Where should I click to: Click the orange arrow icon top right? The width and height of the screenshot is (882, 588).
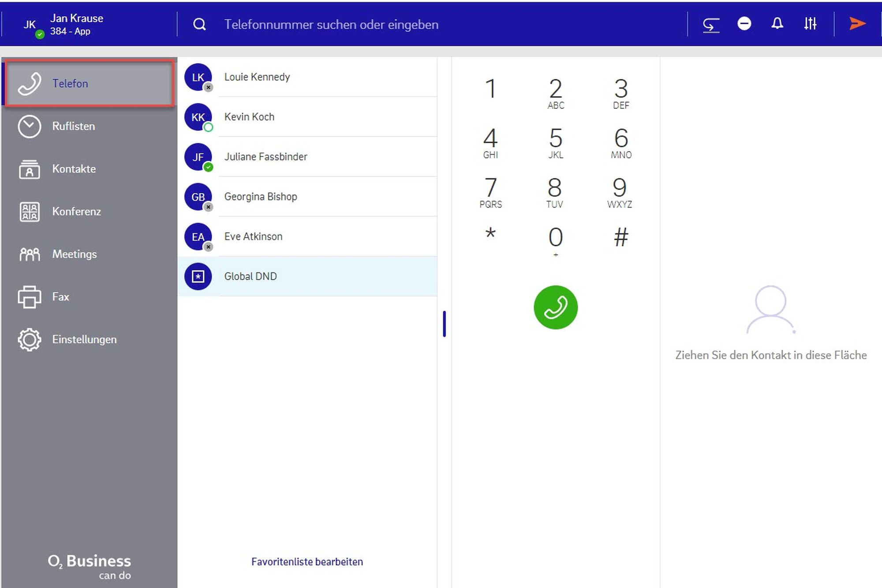[x=857, y=24]
